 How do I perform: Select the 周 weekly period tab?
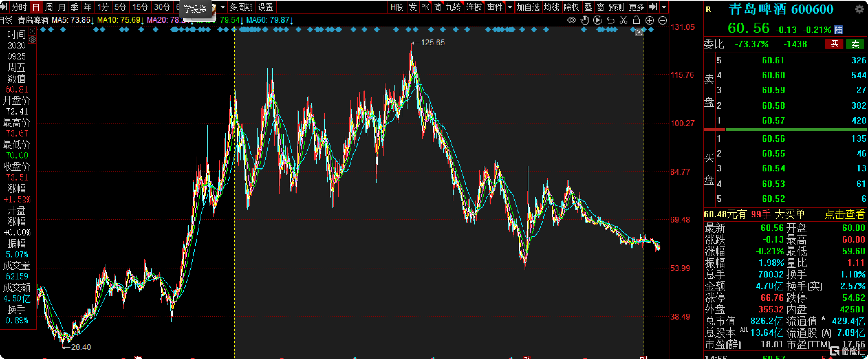49,7
